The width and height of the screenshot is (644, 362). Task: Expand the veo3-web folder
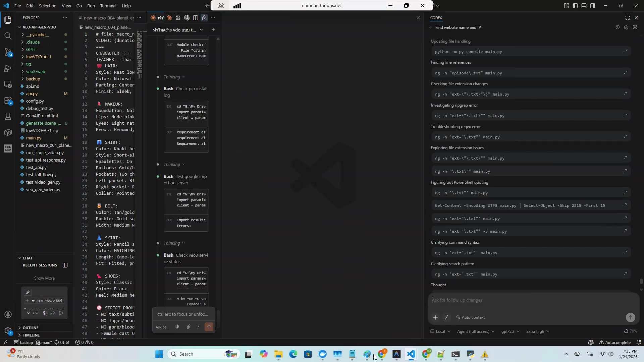pyautogui.click(x=35, y=71)
